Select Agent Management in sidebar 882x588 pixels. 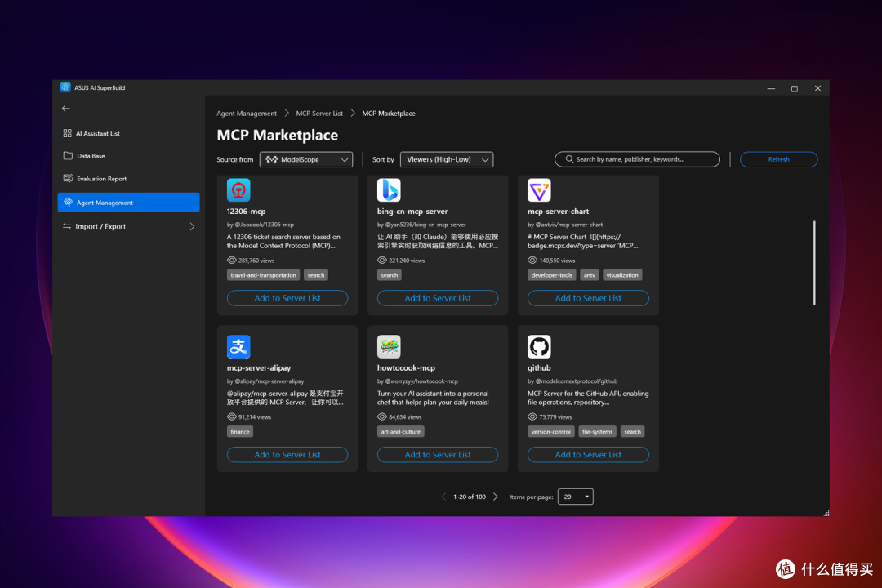(x=128, y=202)
